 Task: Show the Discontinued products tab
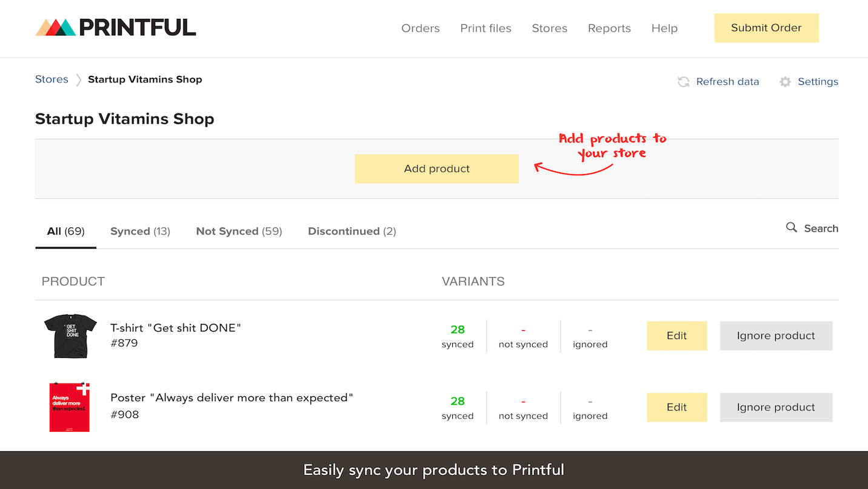[352, 231]
